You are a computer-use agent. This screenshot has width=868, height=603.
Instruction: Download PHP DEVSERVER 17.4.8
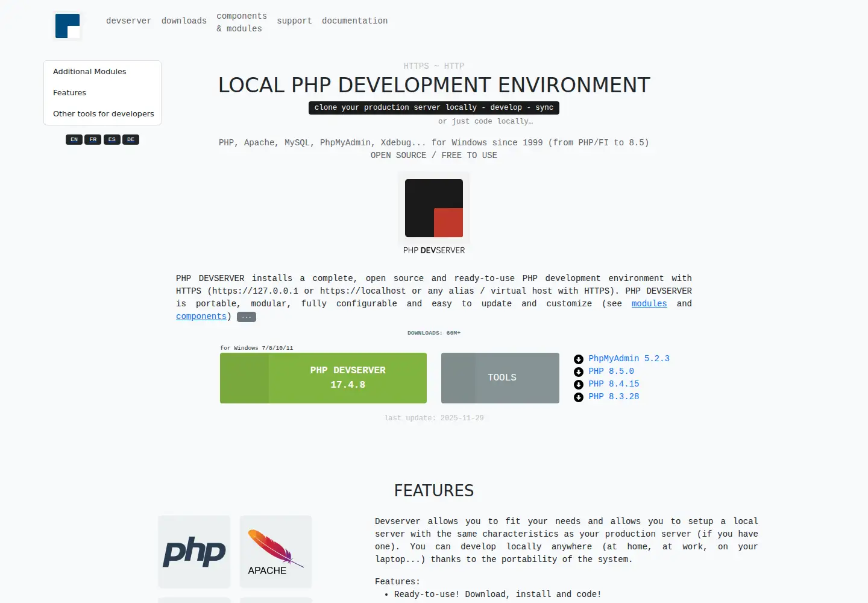click(323, 378)
